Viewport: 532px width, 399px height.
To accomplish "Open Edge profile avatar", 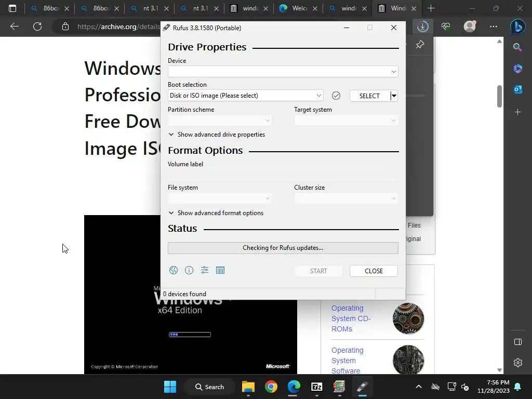I will 470,26.
